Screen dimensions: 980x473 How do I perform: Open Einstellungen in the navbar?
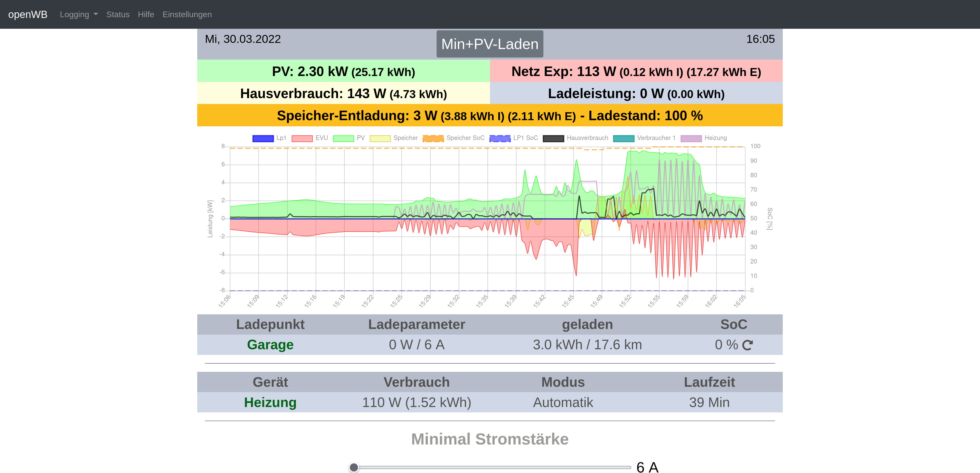pos(187,14)
